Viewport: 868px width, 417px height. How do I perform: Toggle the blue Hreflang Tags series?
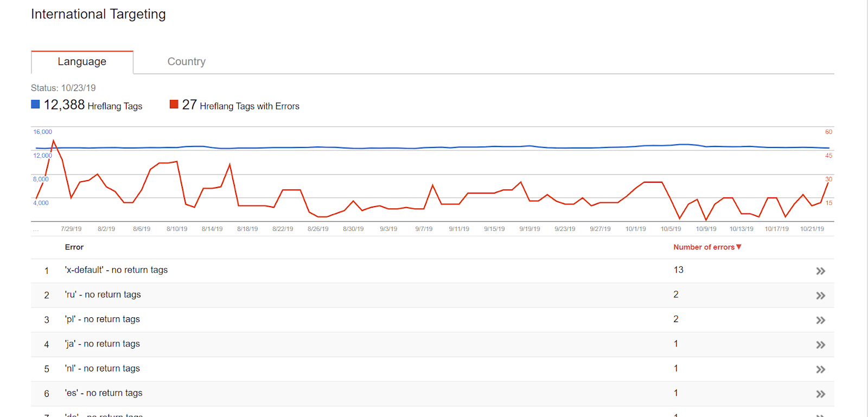[35, 103]
